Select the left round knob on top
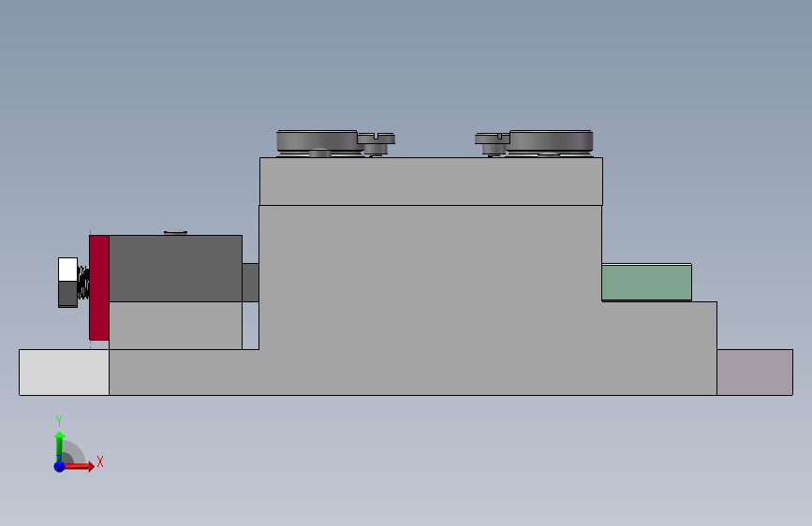 tap(317, 142)
